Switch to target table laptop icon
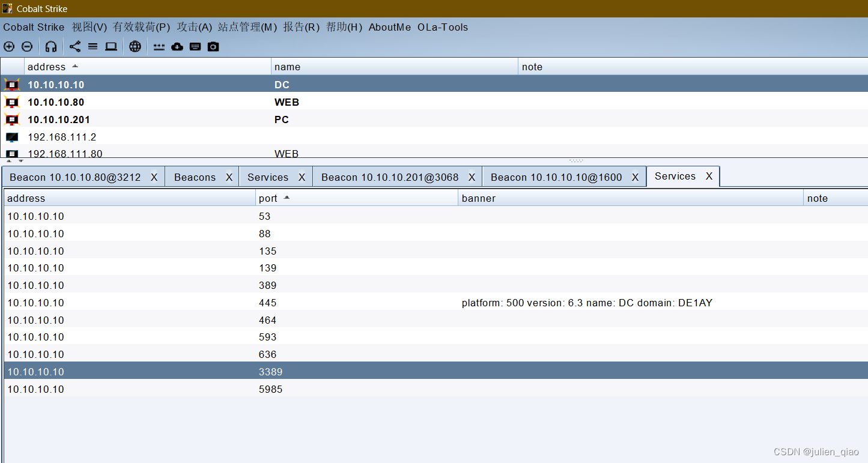 click(x=111, y=46)
